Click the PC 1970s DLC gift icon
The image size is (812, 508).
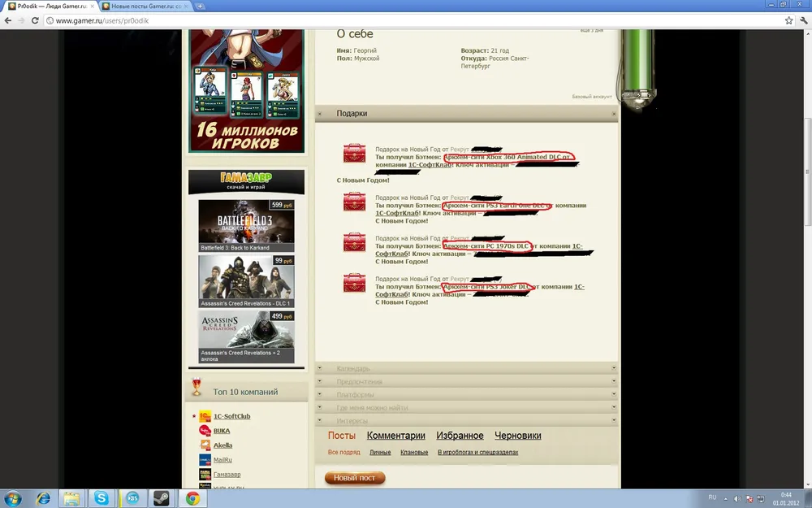[x=354, y=242]
